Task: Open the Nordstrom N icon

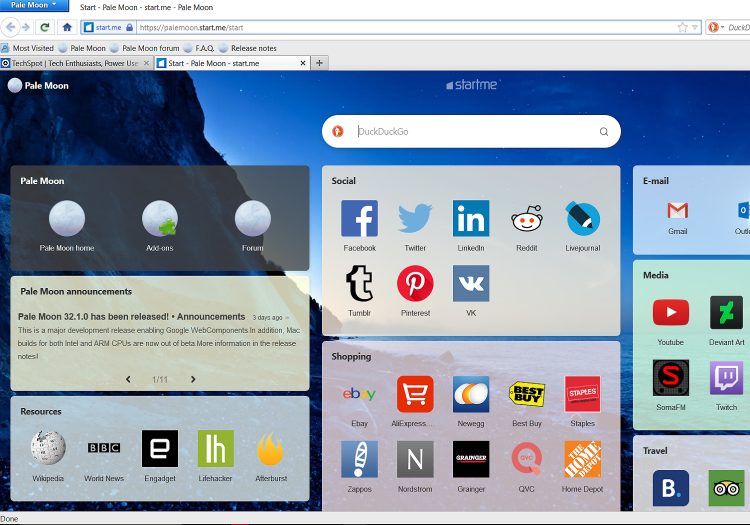Action: pos(415,459)
